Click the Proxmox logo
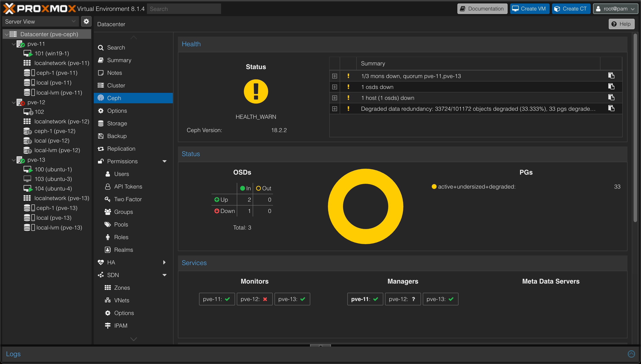The image size is (641, 364). (x=39, y=9)
